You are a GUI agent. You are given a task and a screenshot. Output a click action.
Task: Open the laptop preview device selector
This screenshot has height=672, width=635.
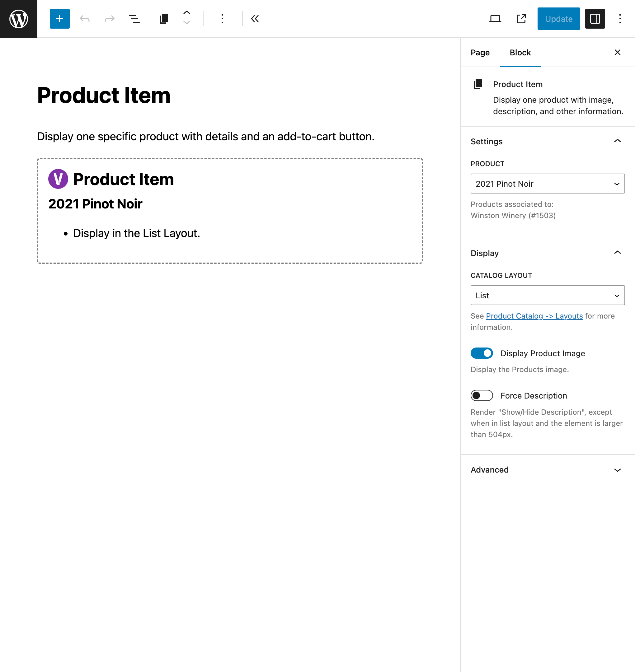pyautogui.click(x=495, y=19)
